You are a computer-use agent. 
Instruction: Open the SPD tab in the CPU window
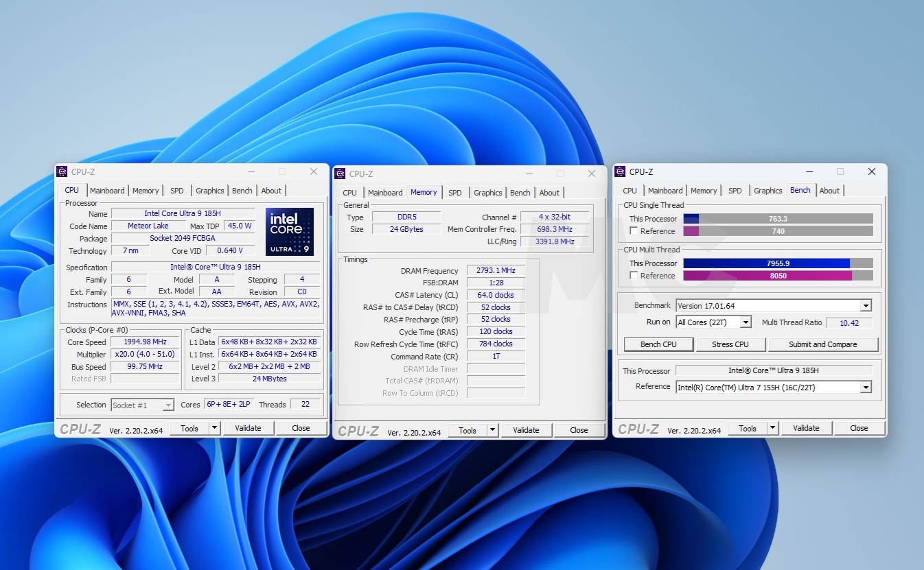177,191
